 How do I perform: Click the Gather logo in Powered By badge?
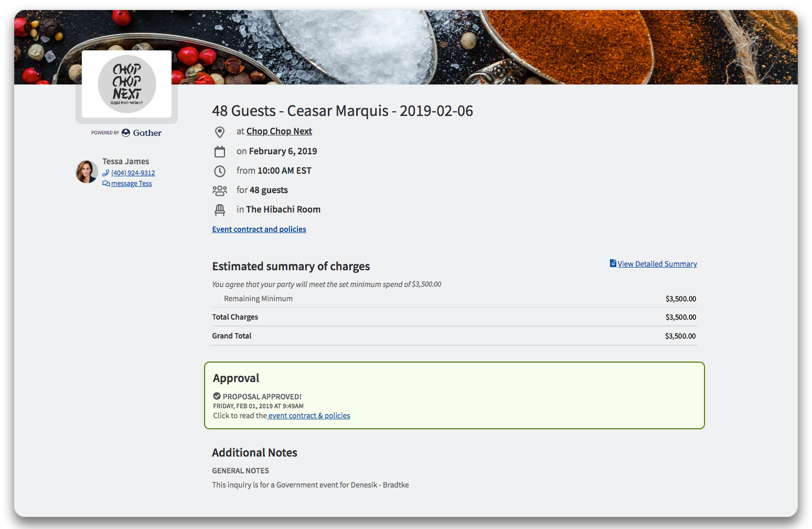[x=142, y=133]
